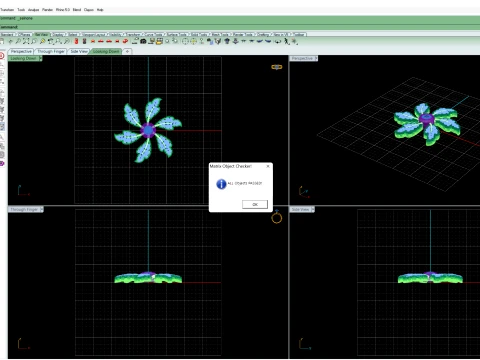Viewport: 480px width, 360px height.
Task: Add a new viewport tab with plus button
Action: [x=127, y=51]
